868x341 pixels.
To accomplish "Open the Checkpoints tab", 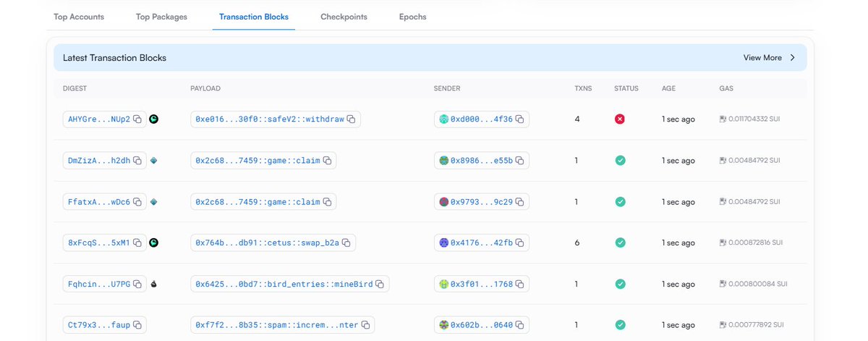I will pos(344,17).
